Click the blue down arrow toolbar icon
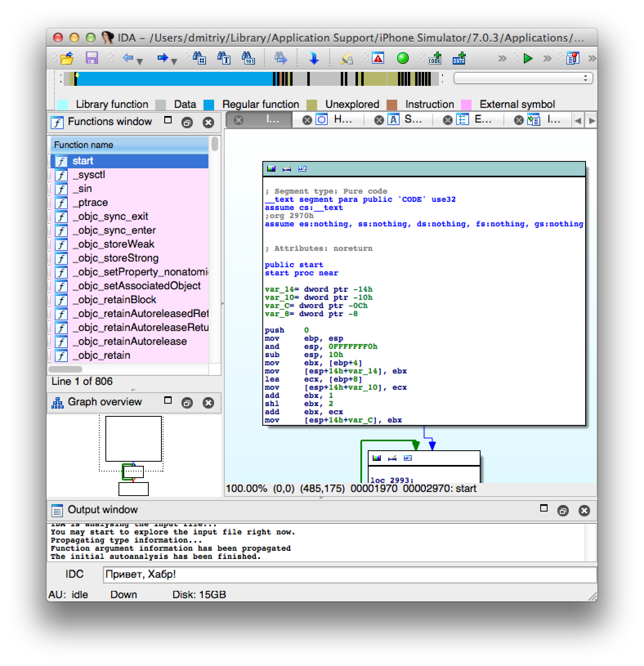Viewport: 644px width, 666px height. click(313, 58)
